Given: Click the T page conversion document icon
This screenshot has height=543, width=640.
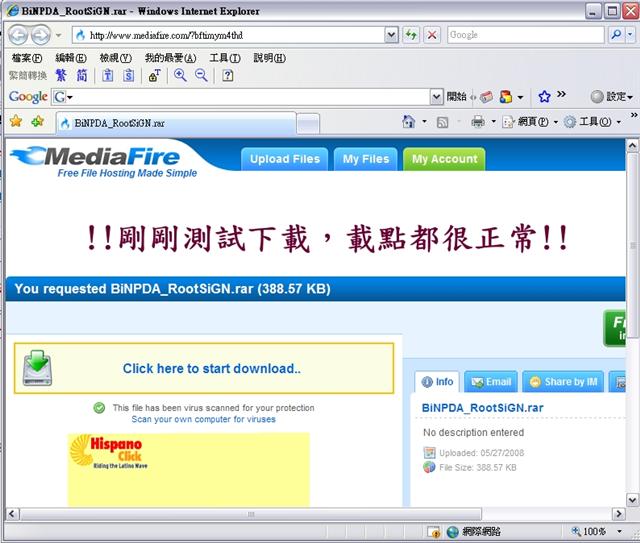Looking at the screenshot, I should 108,75.
